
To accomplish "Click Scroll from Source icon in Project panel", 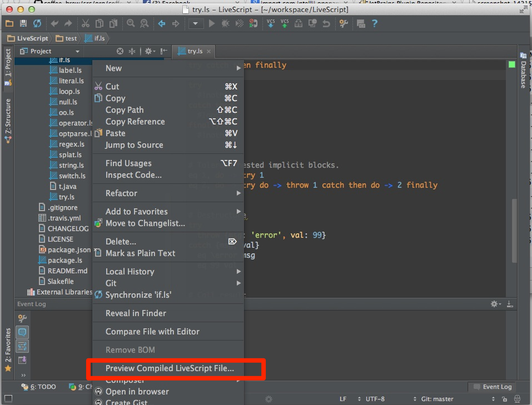I will coord(120,51).
